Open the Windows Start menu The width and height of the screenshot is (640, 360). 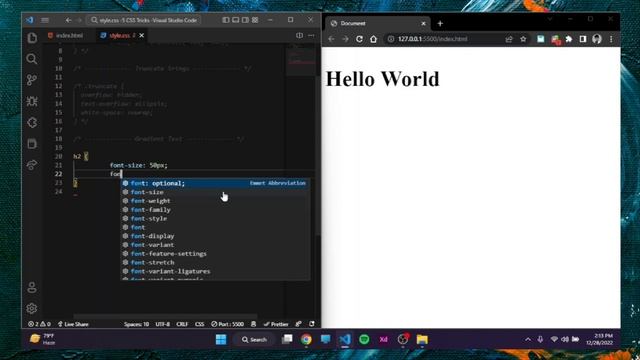tap(221, 340)
